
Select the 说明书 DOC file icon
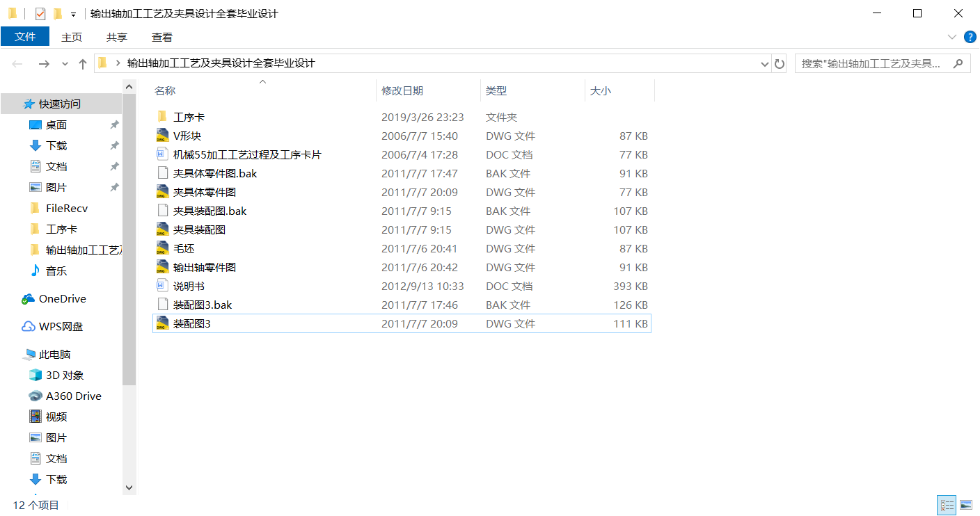pyautogui.click(x=162, y=286)
